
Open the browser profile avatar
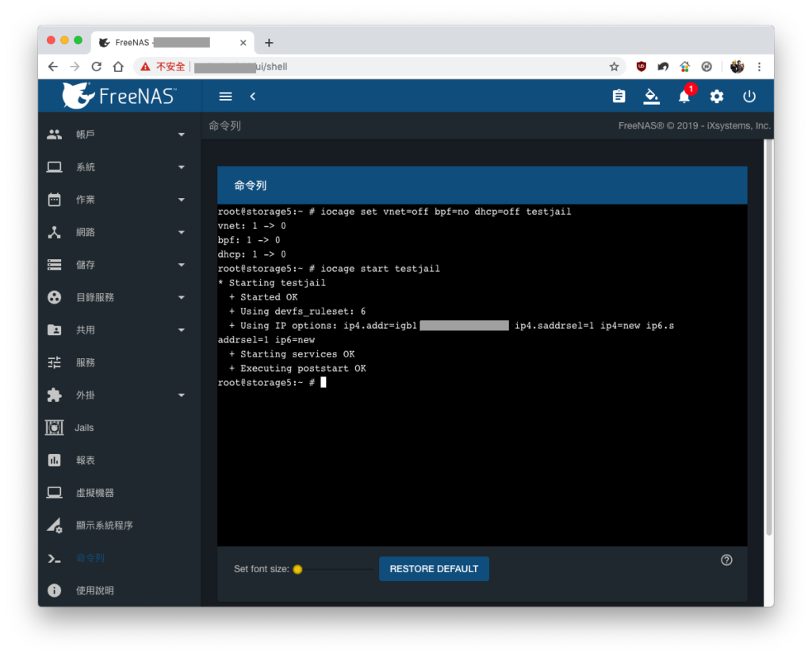(737, 67)
